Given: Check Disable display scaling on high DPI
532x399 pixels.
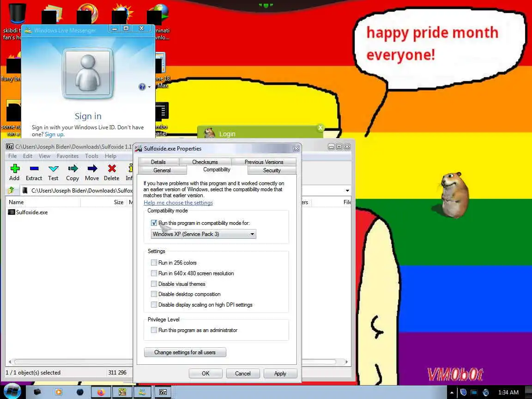Looking at the screenshot, I should click(x=154, y=305).
